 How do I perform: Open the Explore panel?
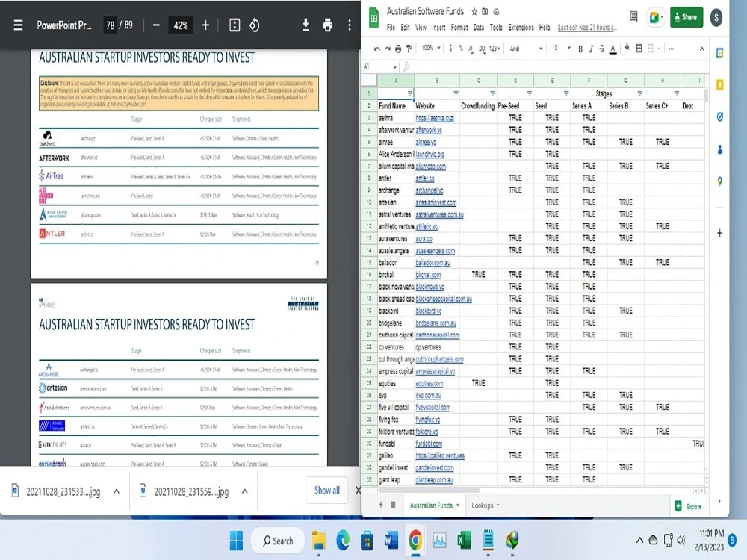688,506
